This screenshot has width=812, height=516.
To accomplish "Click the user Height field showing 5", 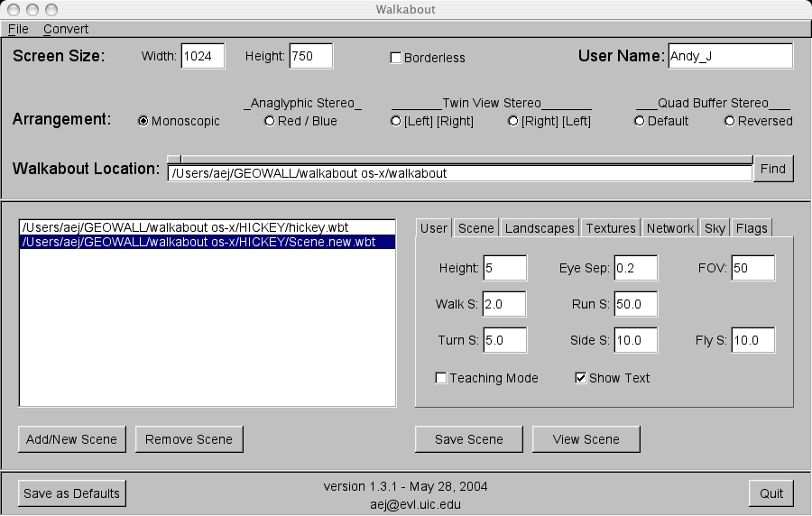I will [505, 268].
